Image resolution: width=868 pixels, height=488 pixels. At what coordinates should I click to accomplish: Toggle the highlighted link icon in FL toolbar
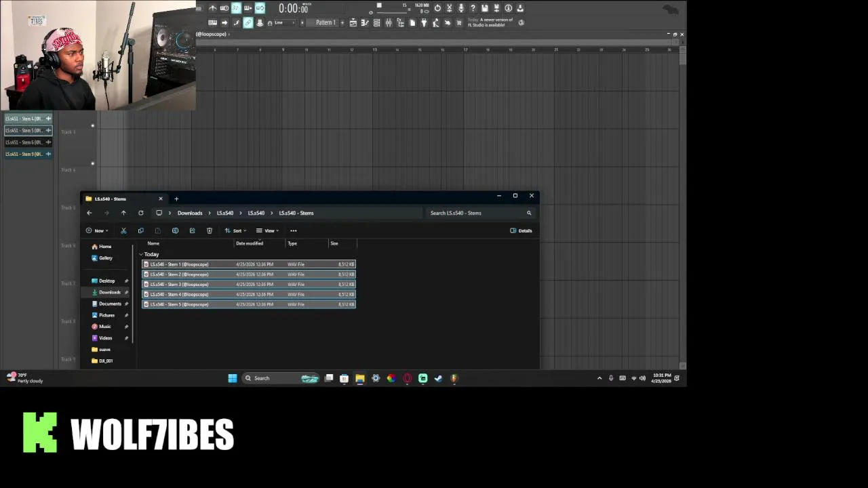[x=248, y=22]
